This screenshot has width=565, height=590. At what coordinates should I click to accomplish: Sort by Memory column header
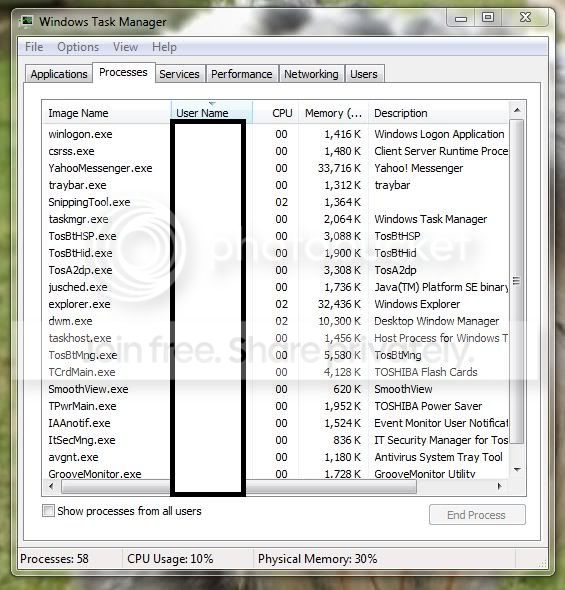click(333, 113)
